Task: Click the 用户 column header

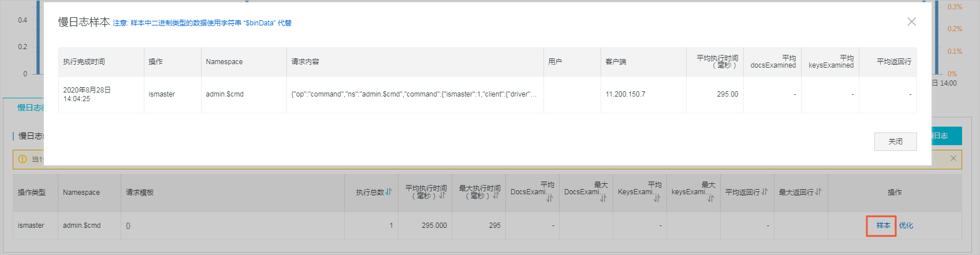Action: 555,62
